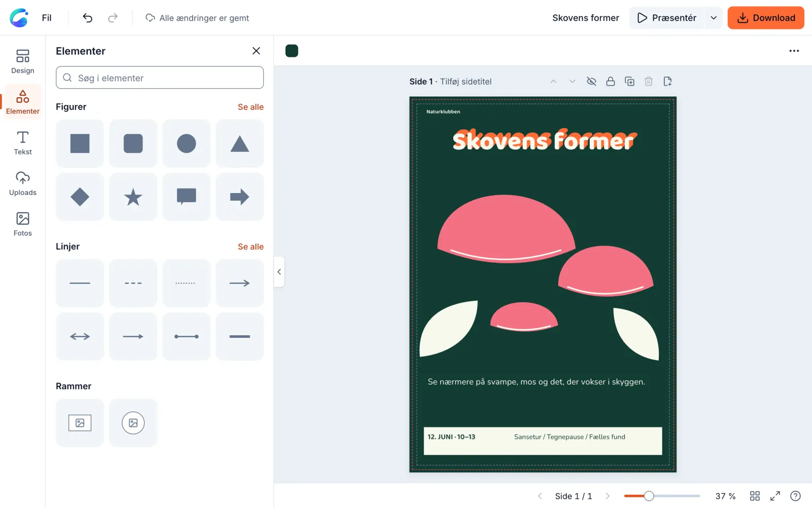The width and height of the screenshot is (812, 508).
Task: Add the double-headed arrow line
Action: pos(80,336)
